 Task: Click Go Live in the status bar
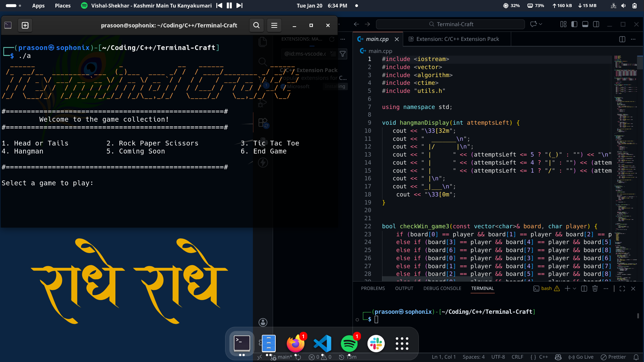coord(581,357)
